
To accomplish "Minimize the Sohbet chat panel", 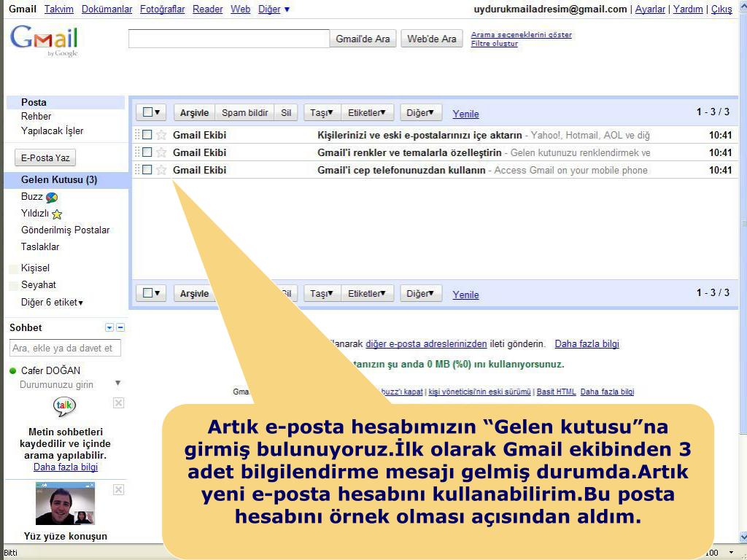I will coord(120,327).
